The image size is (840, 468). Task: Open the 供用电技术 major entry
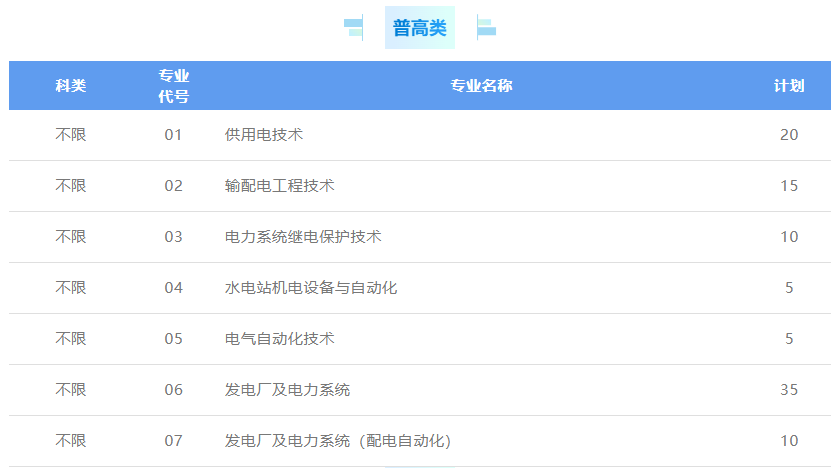tap(264, 135)
